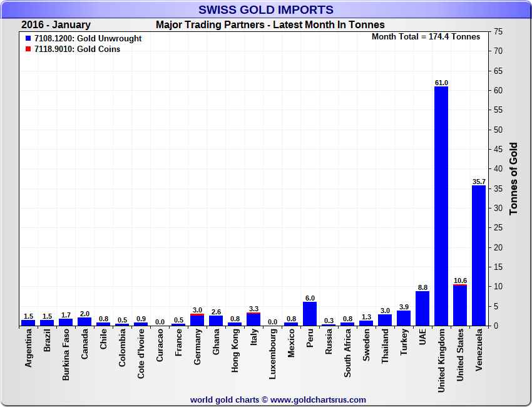Click the Italy bar
The width and height of the screenshot is (532, 407).
tap(253, 319)
